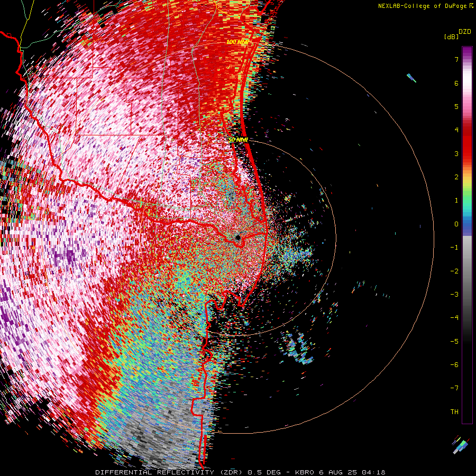476x476 pixels.
Task: Select the 4 tick label on scale
Action: 456,130
